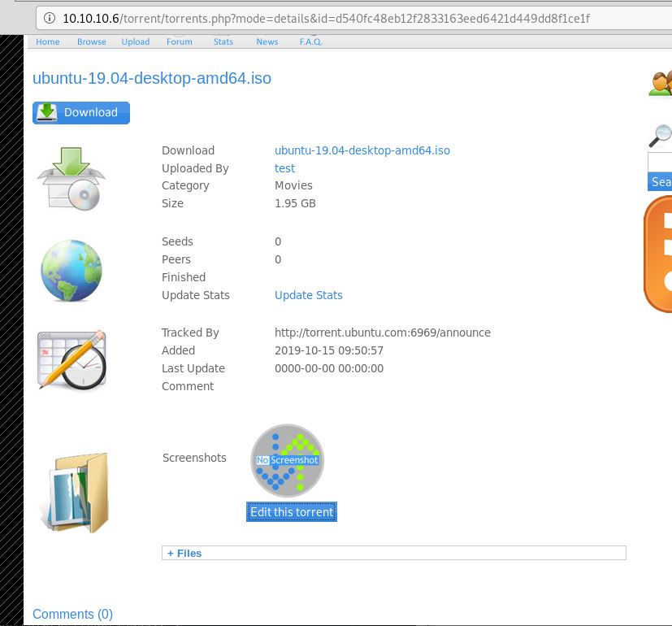This screenshot has height=626, width=672.
Task: Click the Seeds label
Action: click(177, 241)
